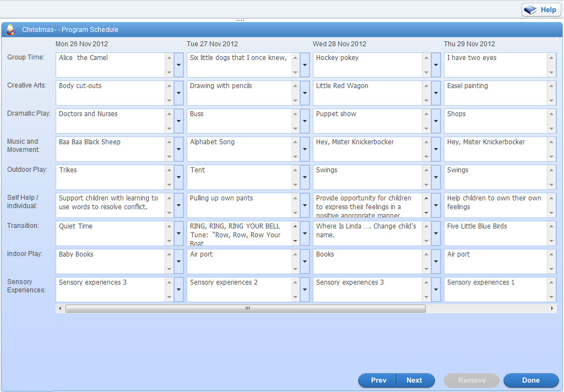Open dropdown for Monday Outdoor Play
This screenshot has width=564, height=392.
tap(179, 177)
